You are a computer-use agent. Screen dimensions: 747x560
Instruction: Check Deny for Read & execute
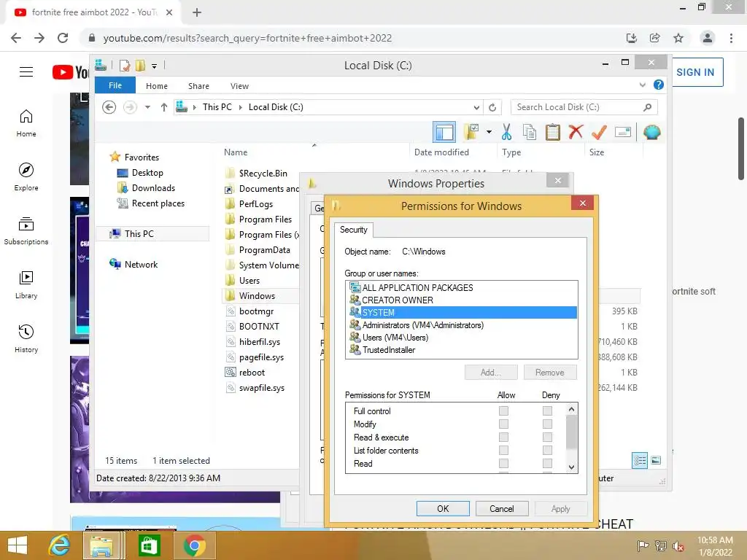(x=547, y=437)
